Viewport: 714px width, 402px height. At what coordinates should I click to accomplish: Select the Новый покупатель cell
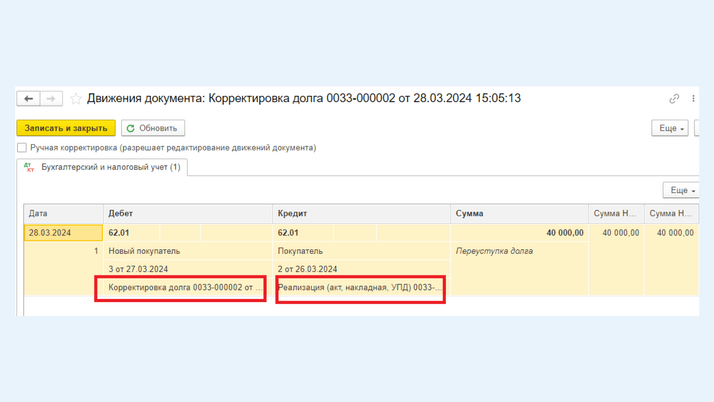pos(188,251)
